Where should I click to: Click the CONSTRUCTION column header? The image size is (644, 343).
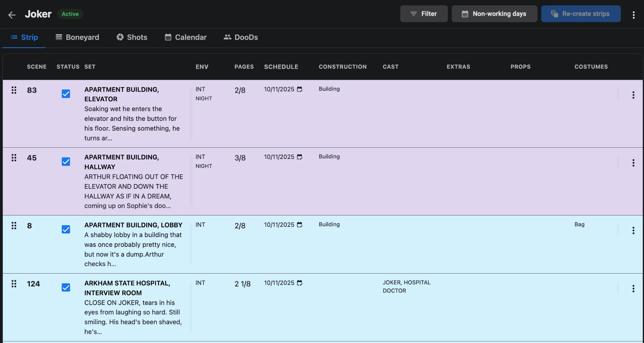[343, 67]
